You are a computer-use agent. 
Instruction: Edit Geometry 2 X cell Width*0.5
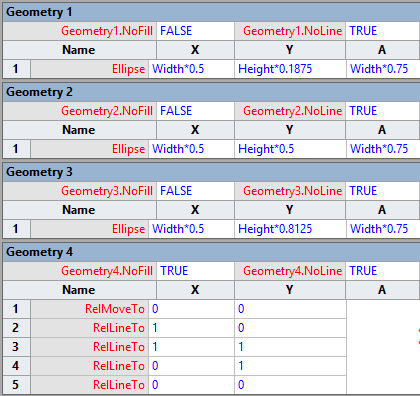[192, 149]
